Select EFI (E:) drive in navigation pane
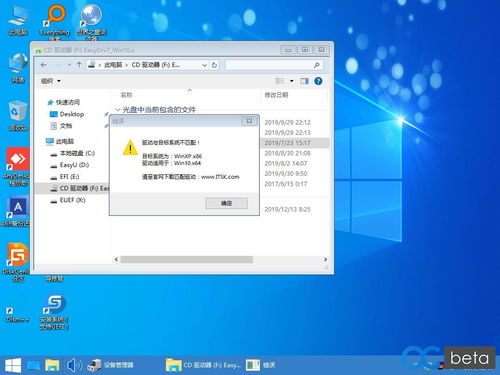This screenshot has height=375, width=500. tap(65, 177)
